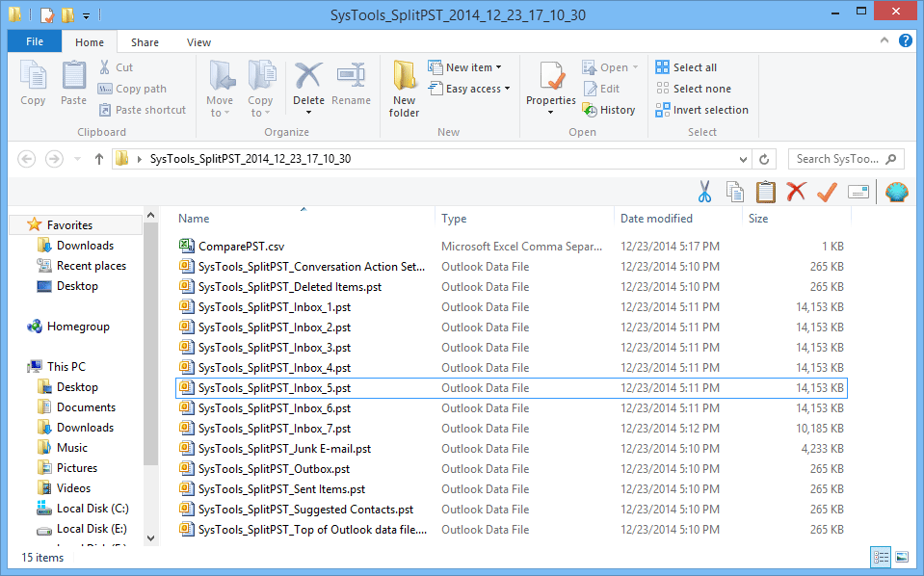924x576 pixels.
Task: Click Select none in the ribbon
Action: (694, 89)
